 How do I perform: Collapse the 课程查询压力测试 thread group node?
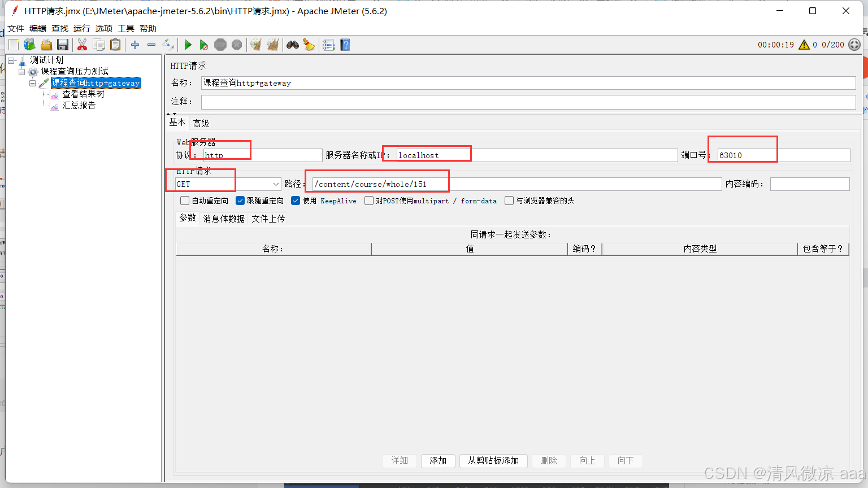coord(22,71)
